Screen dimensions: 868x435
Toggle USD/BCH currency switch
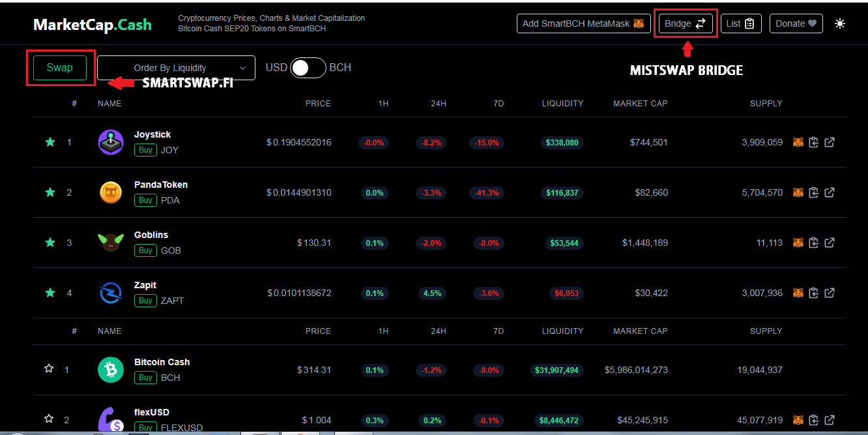click(308, 68)
